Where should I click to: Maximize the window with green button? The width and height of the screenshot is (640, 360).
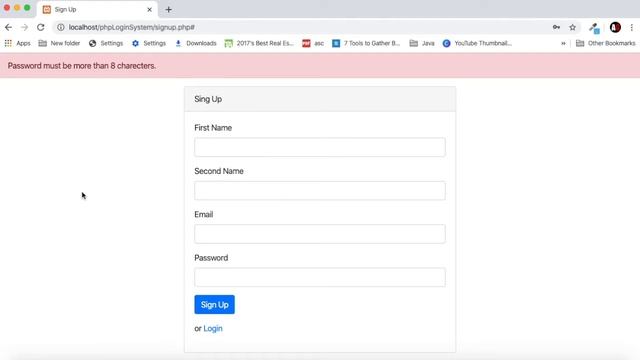coord(27,8)
